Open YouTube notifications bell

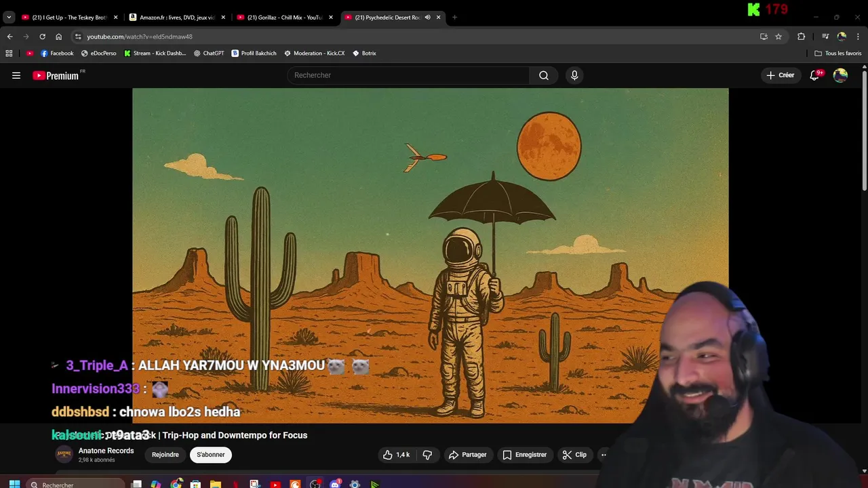tap(815, 75)
